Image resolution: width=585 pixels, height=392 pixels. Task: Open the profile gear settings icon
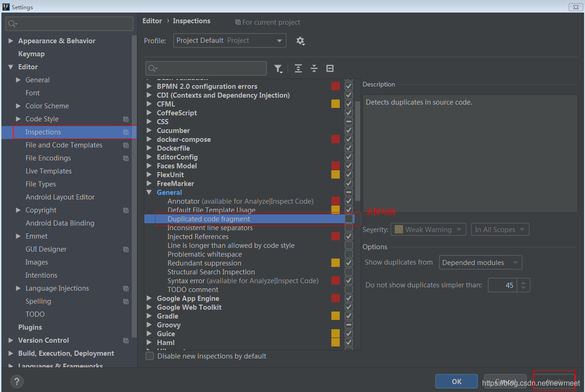tap(301, 41)
